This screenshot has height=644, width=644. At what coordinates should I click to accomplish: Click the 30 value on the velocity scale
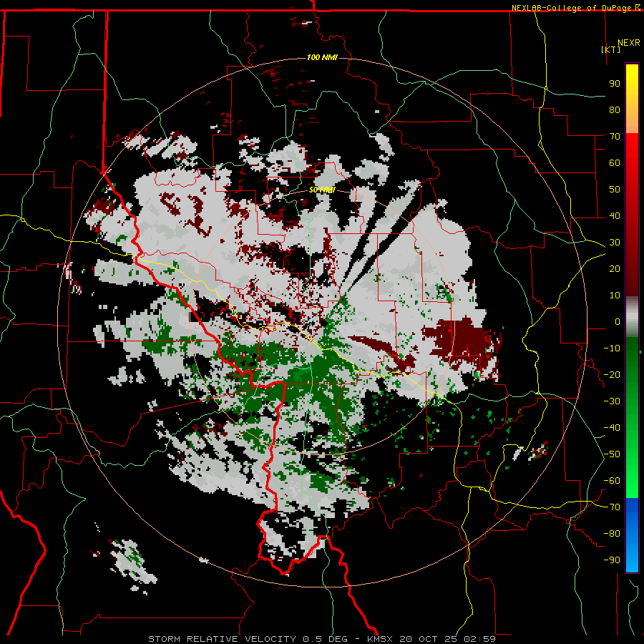[615, 243]
